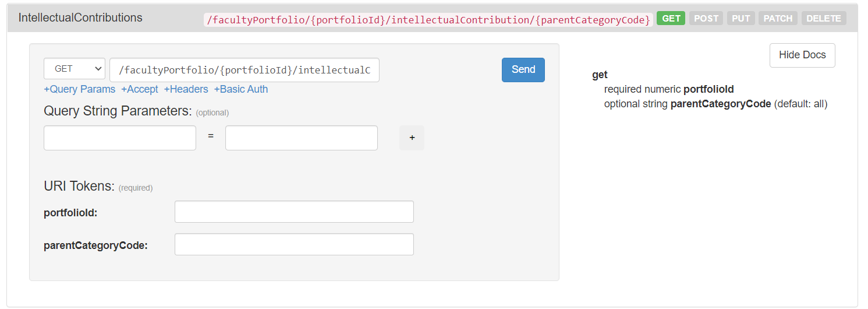The height and width of the screenshot is (309, 868).
Task: Click the request URL path field
Action: (245, 70)
